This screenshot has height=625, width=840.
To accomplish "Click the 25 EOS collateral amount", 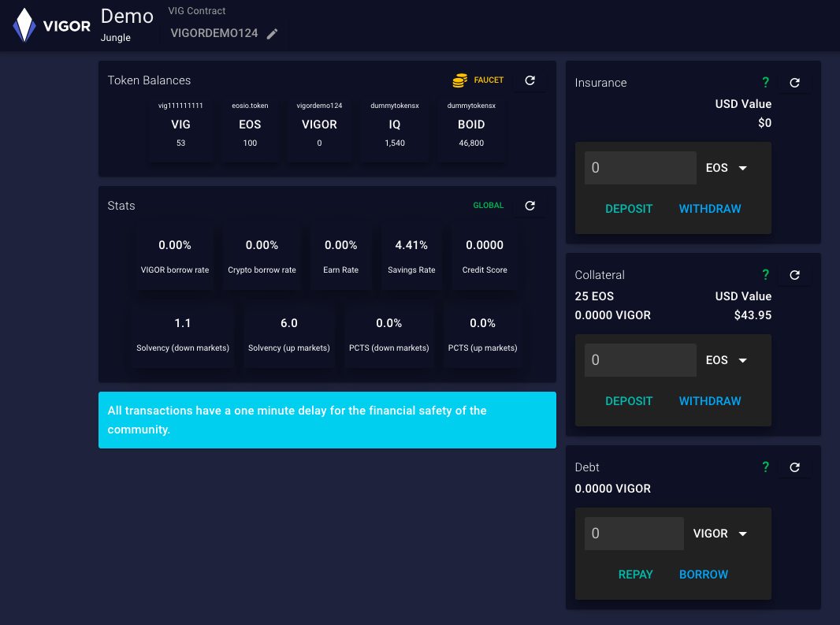I will pyautogui.click(x=594, y=296).
